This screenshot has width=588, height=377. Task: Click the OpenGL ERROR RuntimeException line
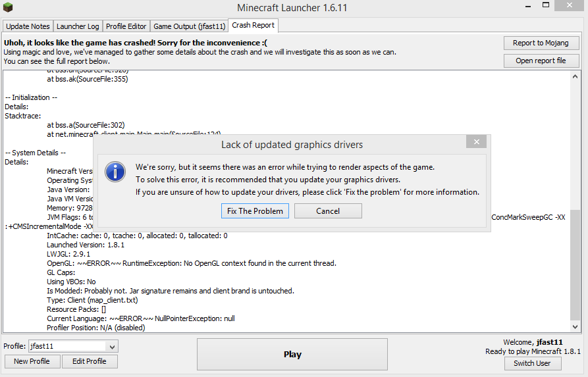[191, 263]
